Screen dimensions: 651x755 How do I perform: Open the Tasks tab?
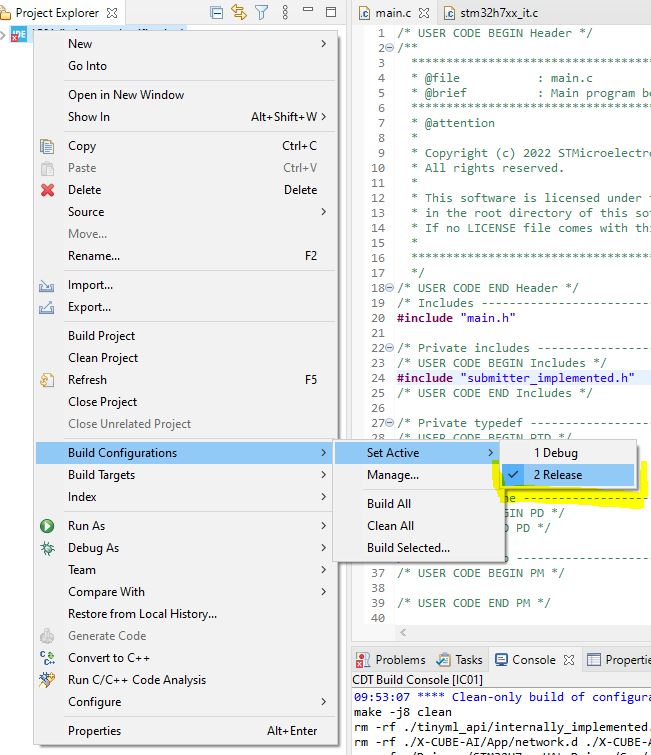(460, 660)
